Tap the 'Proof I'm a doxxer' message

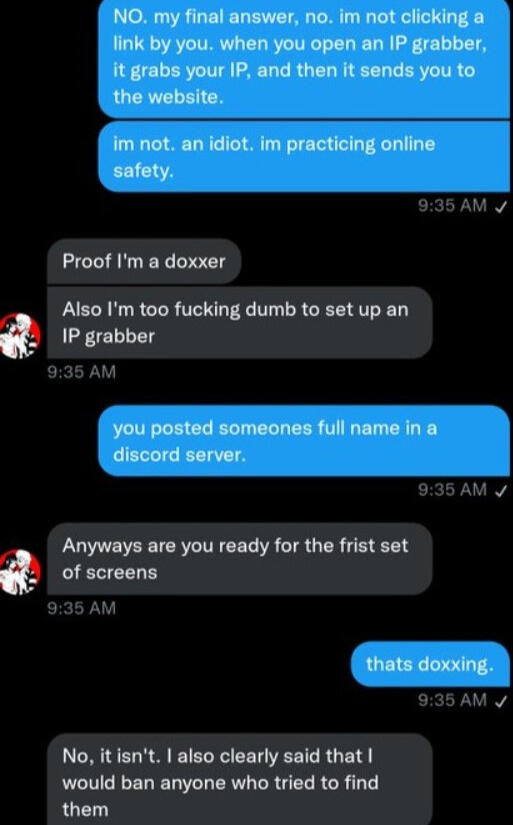(144, 261)
